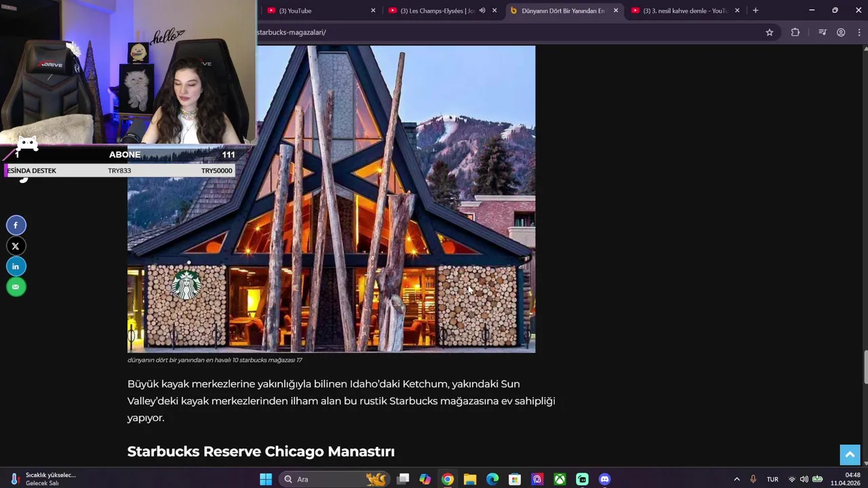Screen dimensions: 868x488
Task: Open the media controls icon in toolbar
Action: tap(823, 33)
